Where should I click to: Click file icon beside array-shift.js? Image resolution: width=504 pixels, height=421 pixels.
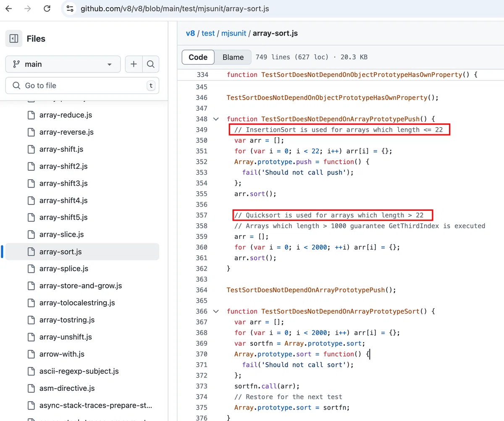pyautogui.click(x=31, y=149)
